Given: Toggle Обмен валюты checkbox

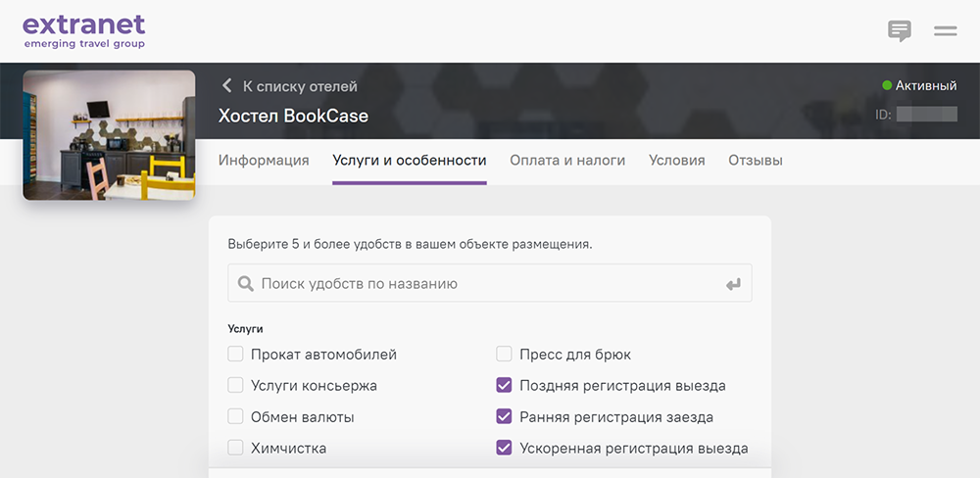Looking at the screenshot, I should pyautogui.click(x=235, y=417).
